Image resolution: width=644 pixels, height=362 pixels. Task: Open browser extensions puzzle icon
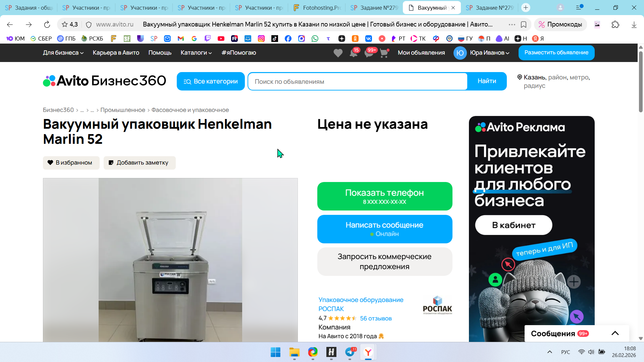tap(615, 24)
